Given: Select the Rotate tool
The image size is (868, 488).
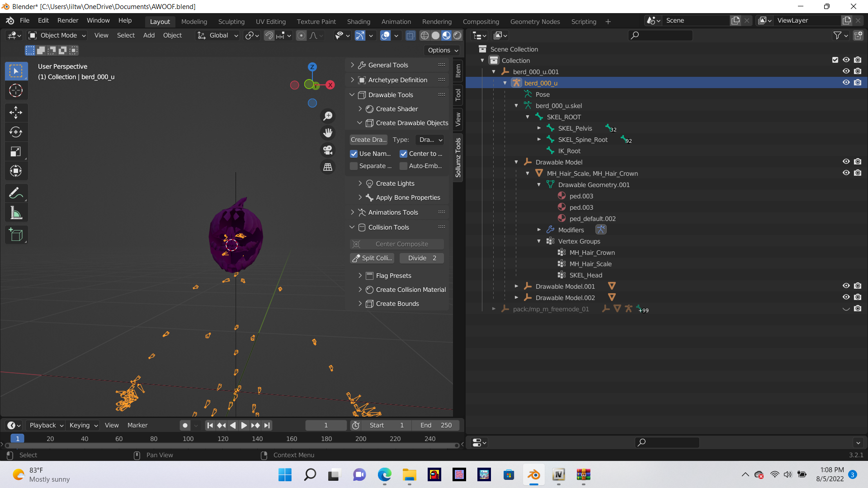Looking at the screenshot, I should point(16,132).
